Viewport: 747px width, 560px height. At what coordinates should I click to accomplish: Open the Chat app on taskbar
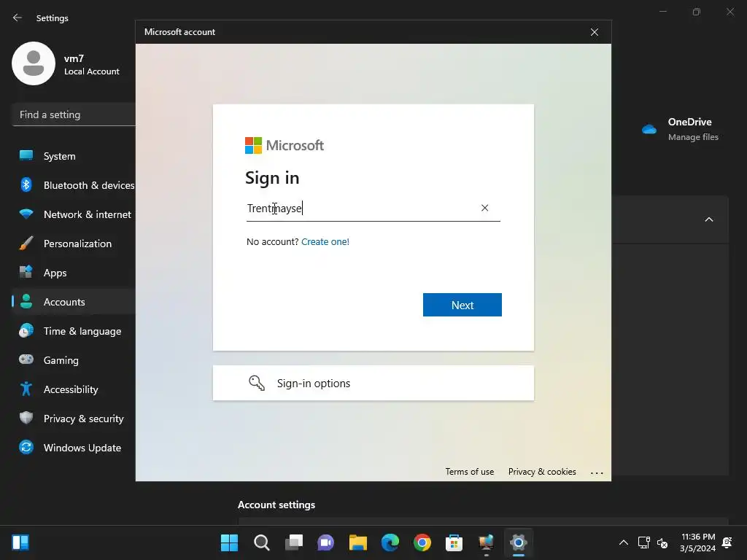click(x=326, y=542)
